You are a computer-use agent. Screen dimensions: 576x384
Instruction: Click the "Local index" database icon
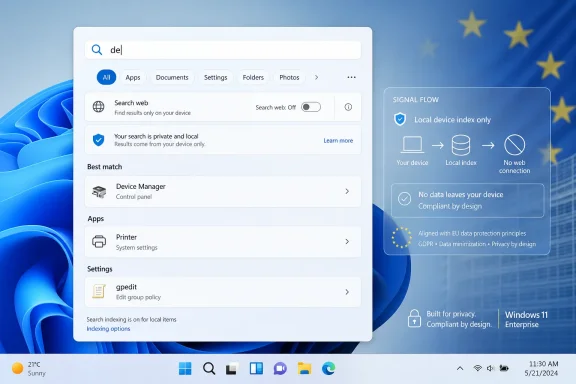(x=461, y=146)
